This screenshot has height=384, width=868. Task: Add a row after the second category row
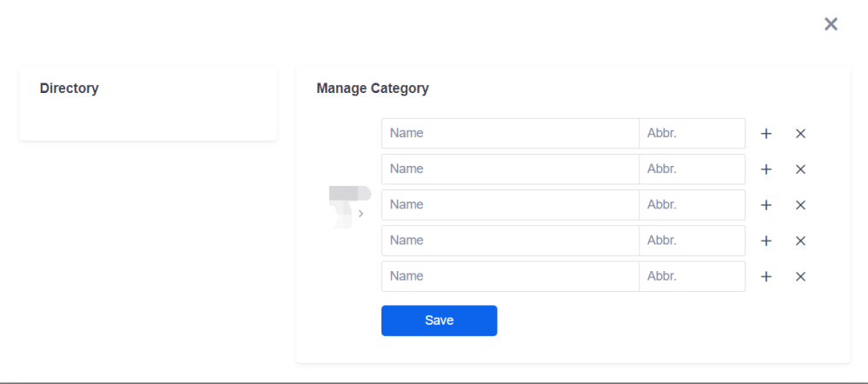click(x=766, y=169)
